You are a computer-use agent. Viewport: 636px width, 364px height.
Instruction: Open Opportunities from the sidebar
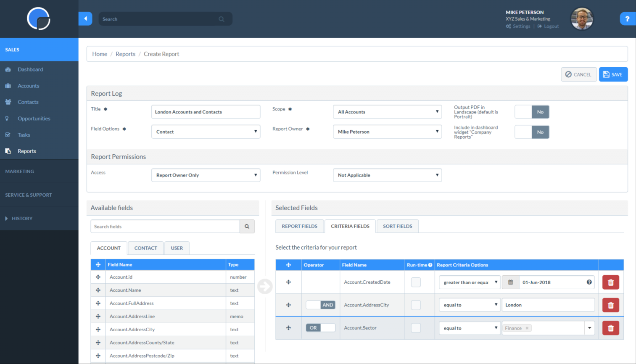(34, 119)
